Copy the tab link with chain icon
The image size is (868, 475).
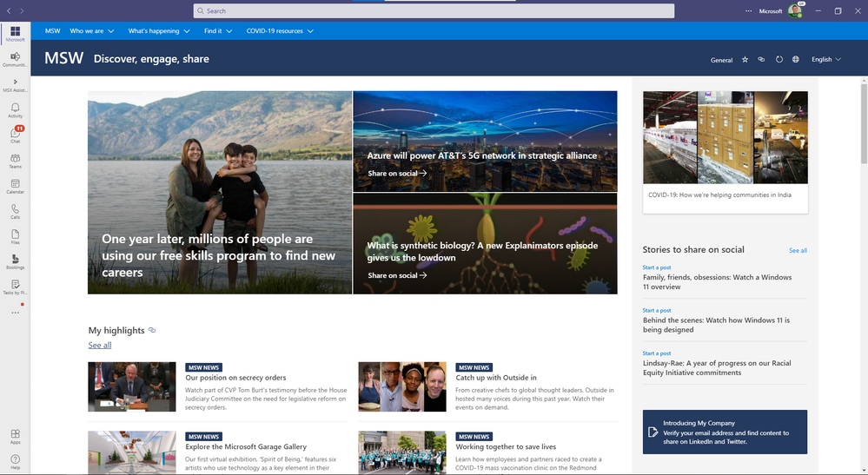(x=761, y=59)
